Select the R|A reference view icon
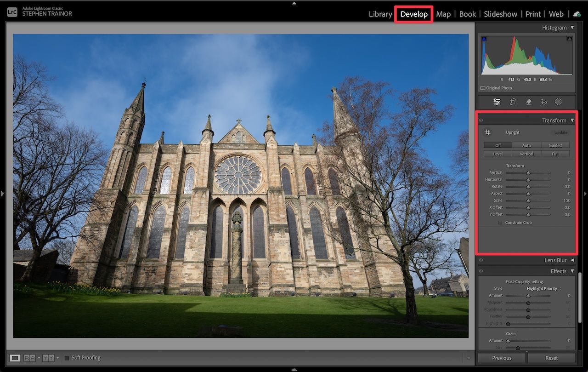 [29, 358]
